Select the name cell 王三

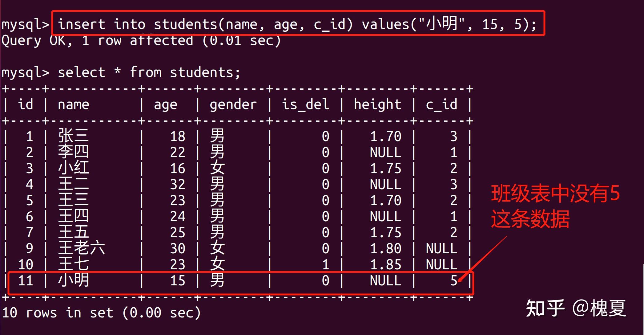click(74, 200)
